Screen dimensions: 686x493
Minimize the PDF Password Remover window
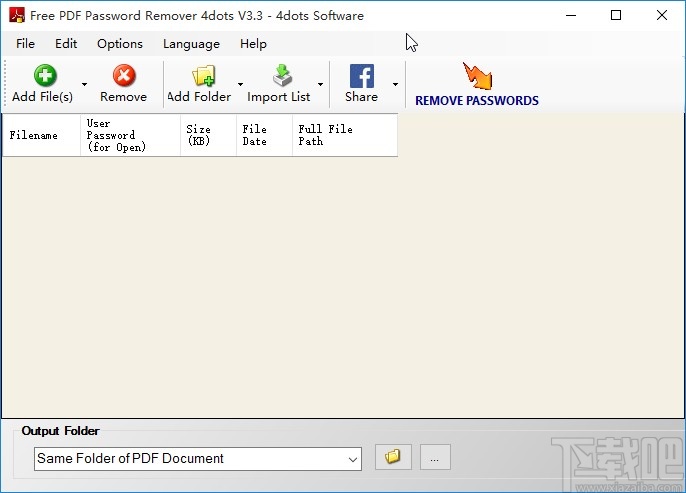point(571,15)
